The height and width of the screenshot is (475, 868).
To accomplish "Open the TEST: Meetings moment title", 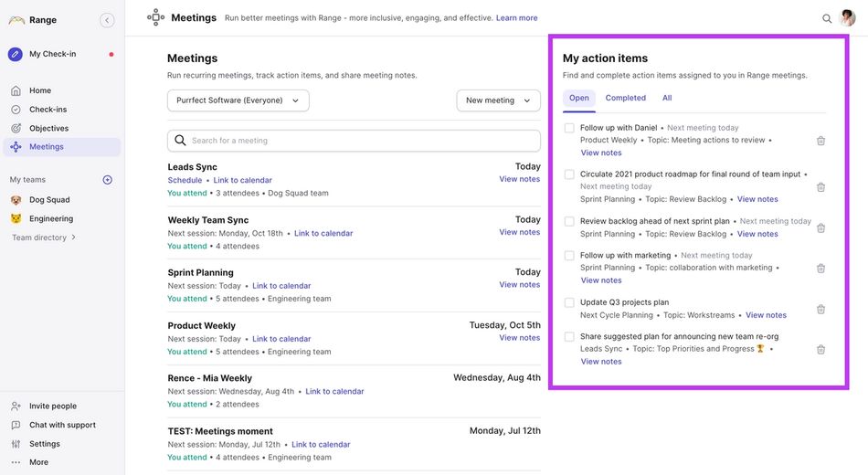I will click(x=220, y=431).
